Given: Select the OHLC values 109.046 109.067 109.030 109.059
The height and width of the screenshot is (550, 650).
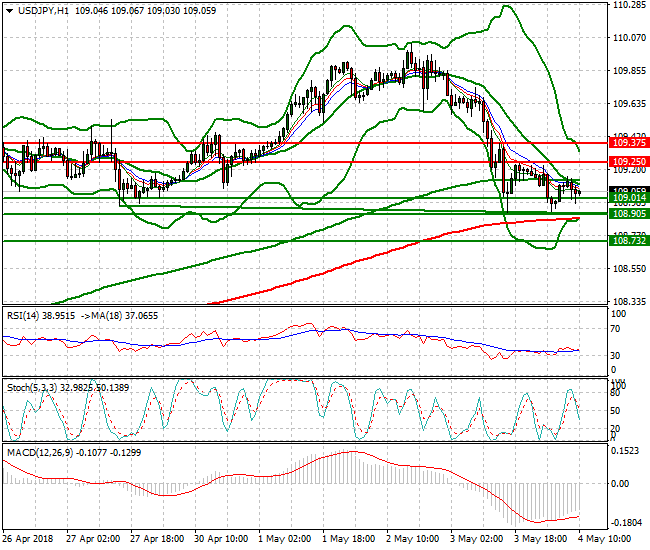Looking at the screenshot, I should (x=146, y=11).
